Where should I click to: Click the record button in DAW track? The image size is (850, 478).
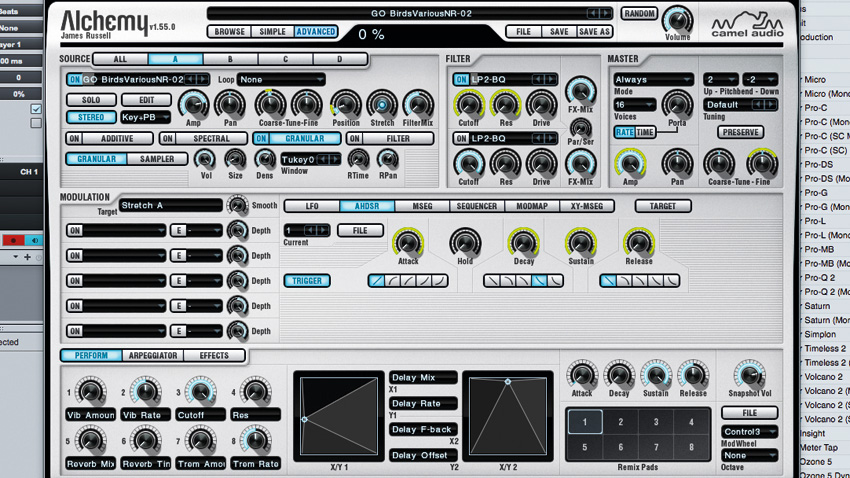pos(13,240)
